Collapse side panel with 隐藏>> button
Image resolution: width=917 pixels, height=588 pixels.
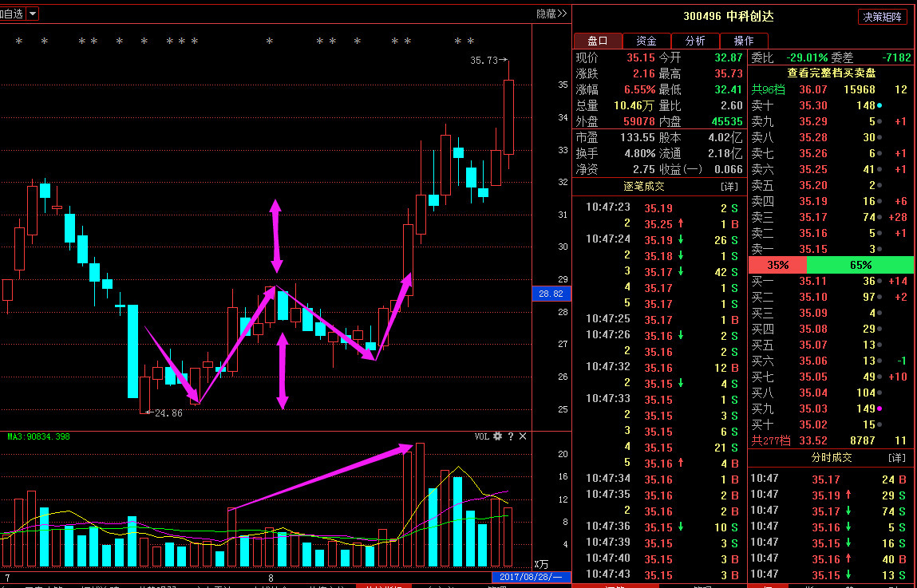pos(551,14)
